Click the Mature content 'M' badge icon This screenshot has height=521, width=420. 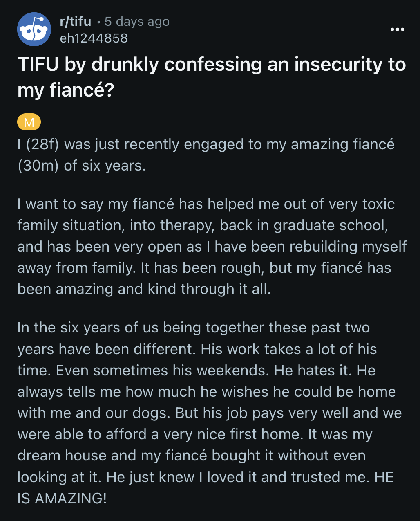tap(29, 121)
